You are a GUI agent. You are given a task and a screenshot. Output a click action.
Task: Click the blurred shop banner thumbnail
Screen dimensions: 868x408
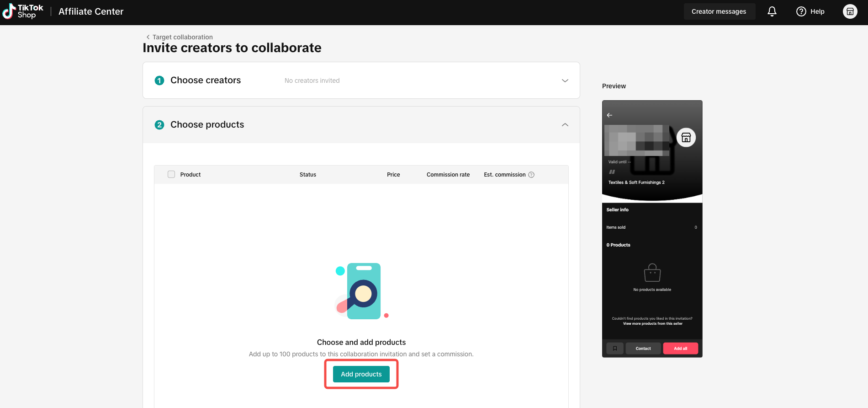point(637,140)
